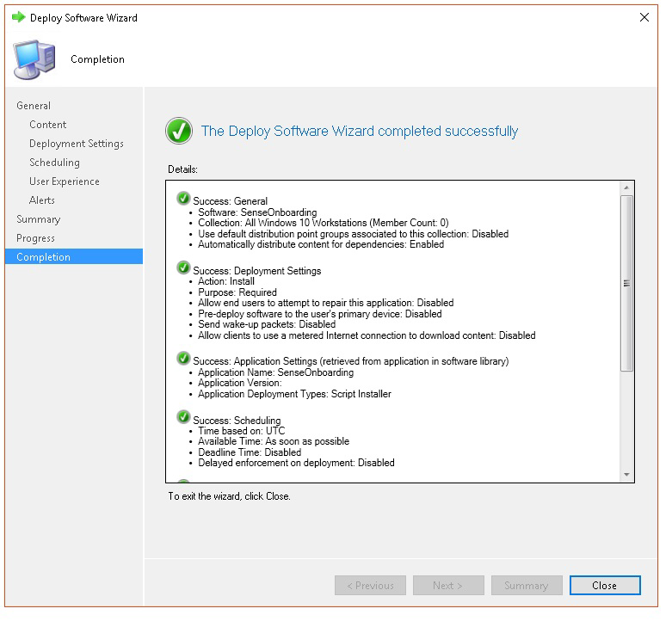
Task: Open the Deployment Settings step
Action: (x=77, y=144)
